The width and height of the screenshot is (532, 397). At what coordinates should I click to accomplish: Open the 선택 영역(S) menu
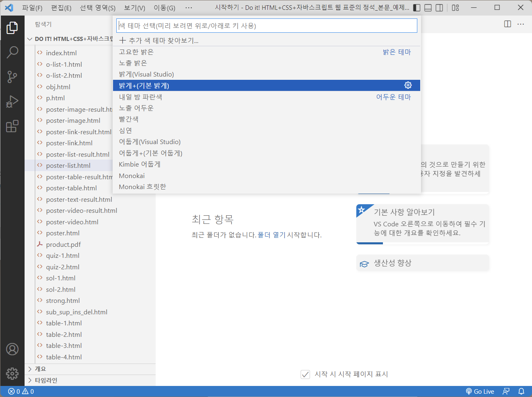point(97,7)
